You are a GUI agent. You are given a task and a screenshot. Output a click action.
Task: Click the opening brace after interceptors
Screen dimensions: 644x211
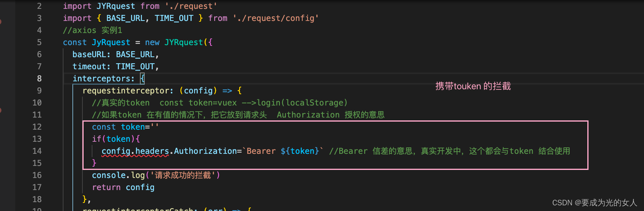(142, 79)
